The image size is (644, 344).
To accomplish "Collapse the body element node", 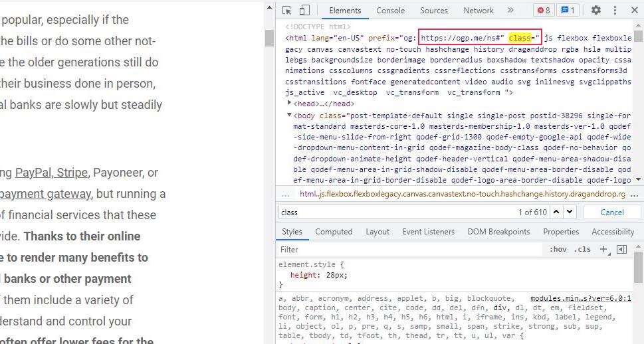I will (289, 115).
